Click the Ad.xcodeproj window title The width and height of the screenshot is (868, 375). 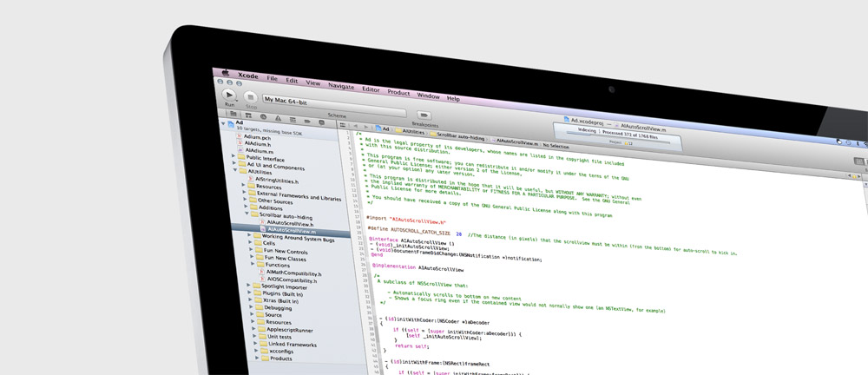point(586,121)
